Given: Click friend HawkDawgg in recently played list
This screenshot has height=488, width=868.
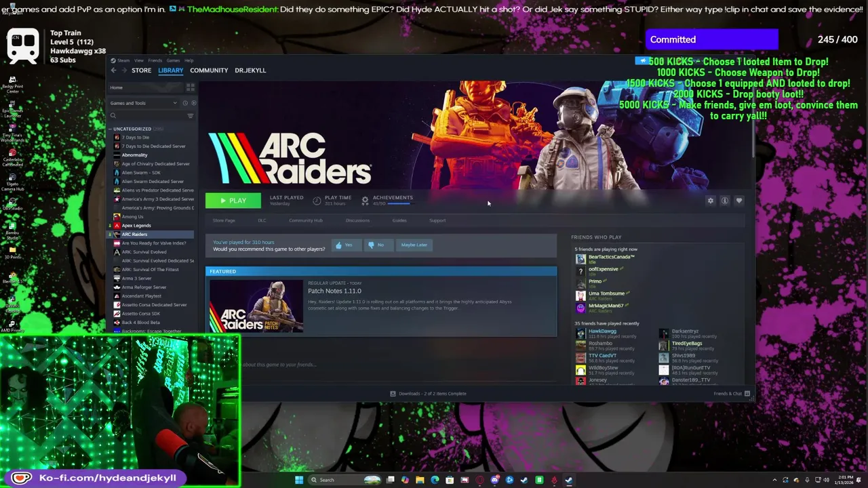Looking at the screenshot, I should (602, 331).
